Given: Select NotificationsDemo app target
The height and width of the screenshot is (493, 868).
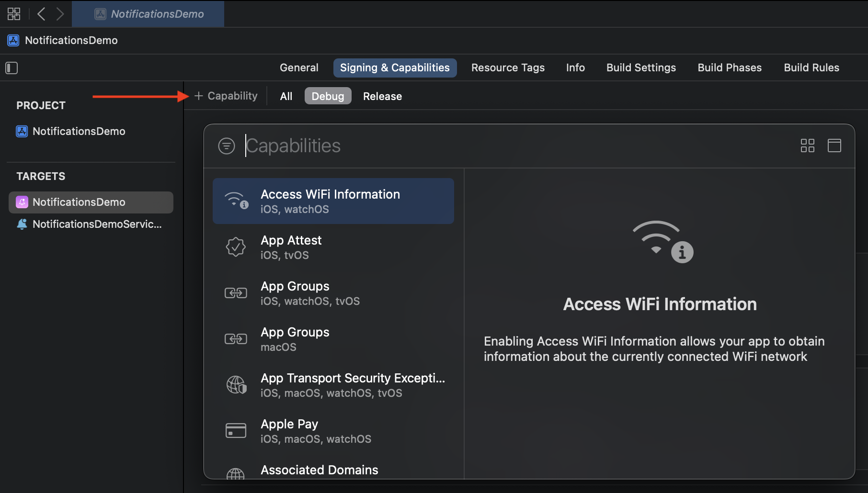Looking at the screenshot, I should pos(91,202).
